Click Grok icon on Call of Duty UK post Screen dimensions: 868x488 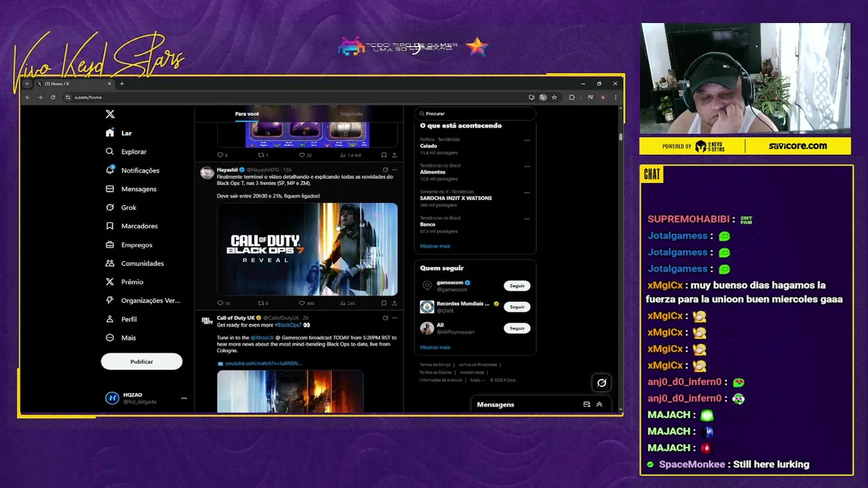(x=385, y=318)
